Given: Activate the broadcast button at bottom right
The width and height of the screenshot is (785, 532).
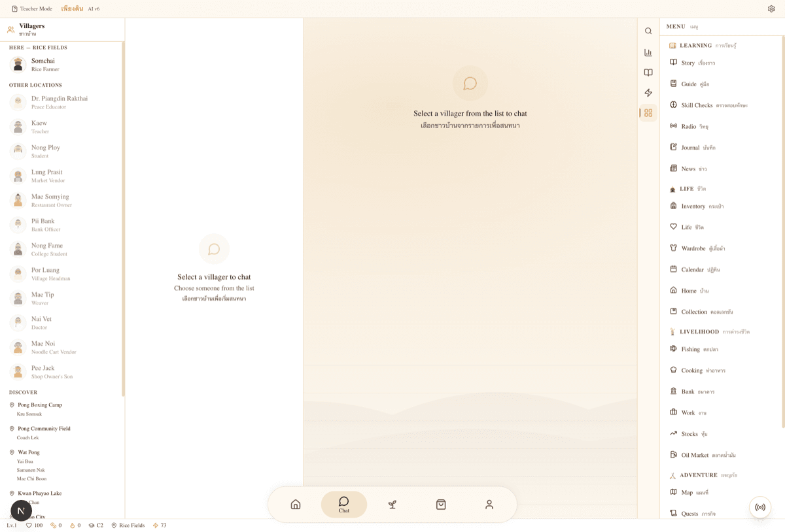Looking at the screenshot, I should 760,507.
